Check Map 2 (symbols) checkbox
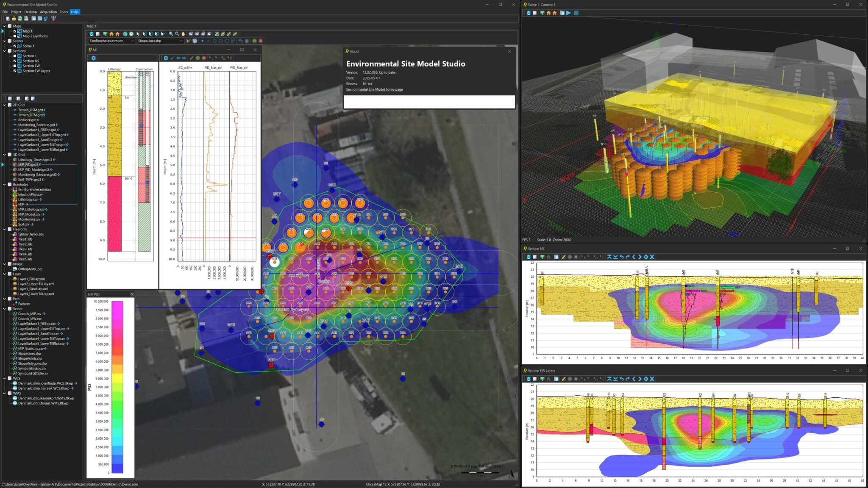 tap(15, 36)
